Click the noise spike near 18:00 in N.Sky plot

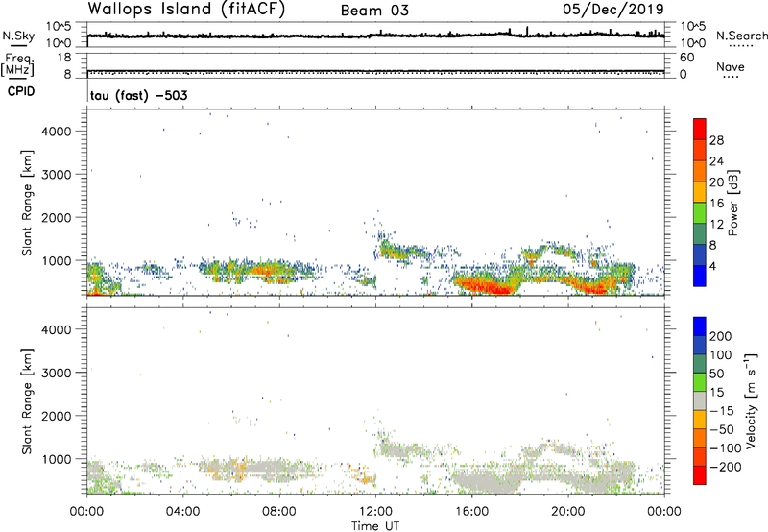pos(527,31)
